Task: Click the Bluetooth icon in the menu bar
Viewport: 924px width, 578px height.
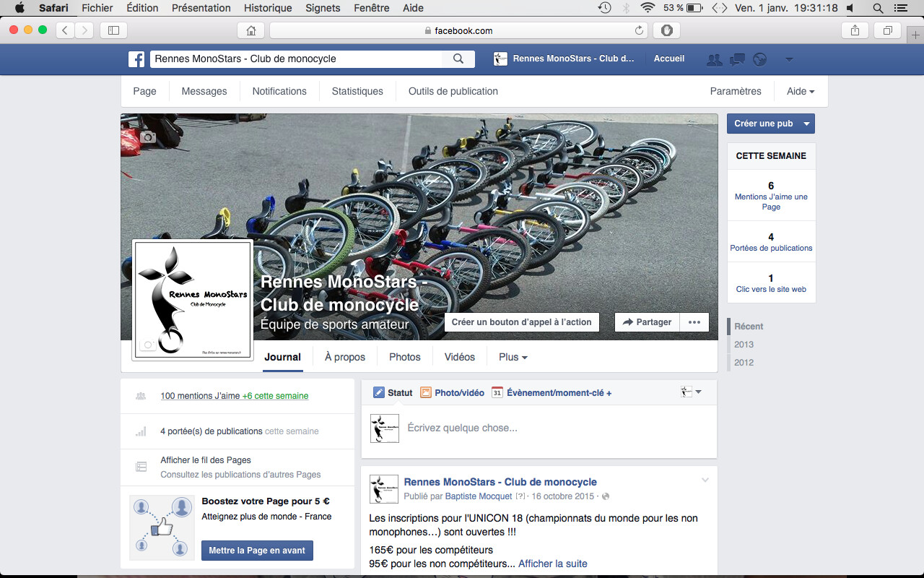Action: (x=627, y=8)
